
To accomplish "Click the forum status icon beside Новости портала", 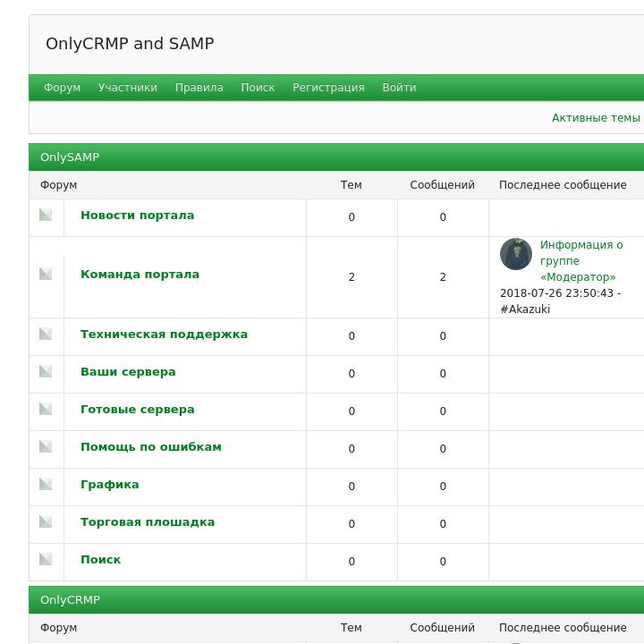I will (x=46, y=215).
